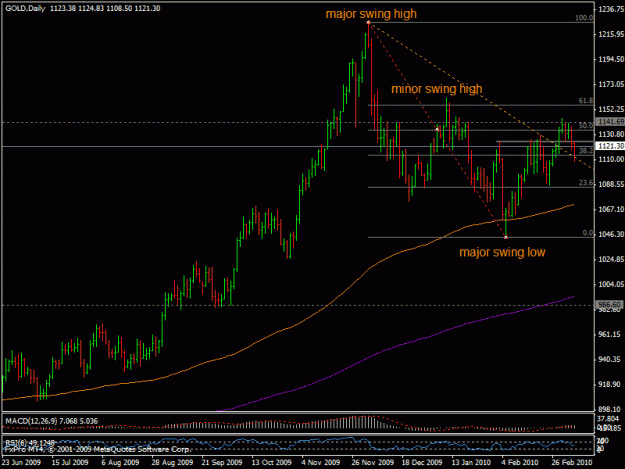Screen dimensions: 625x469
Task: Select the 'major swing low' annotation label
Action: 502,252
